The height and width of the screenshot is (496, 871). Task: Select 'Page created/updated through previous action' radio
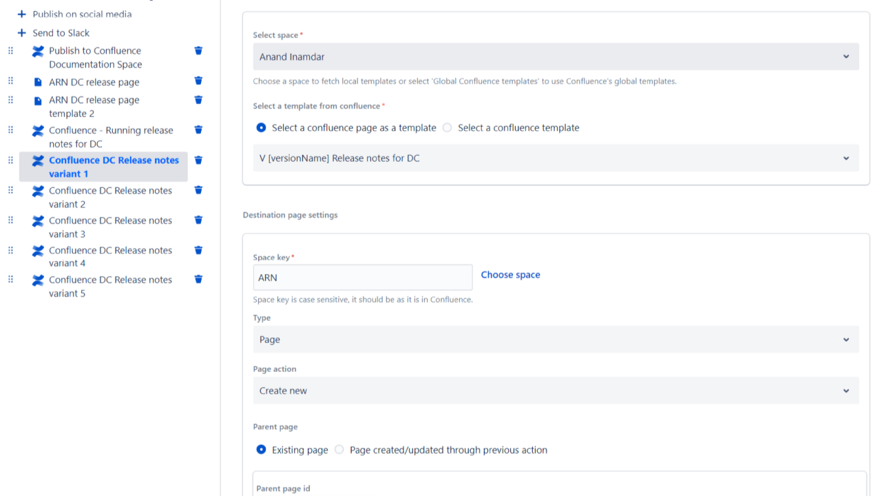tap(339, 450)
